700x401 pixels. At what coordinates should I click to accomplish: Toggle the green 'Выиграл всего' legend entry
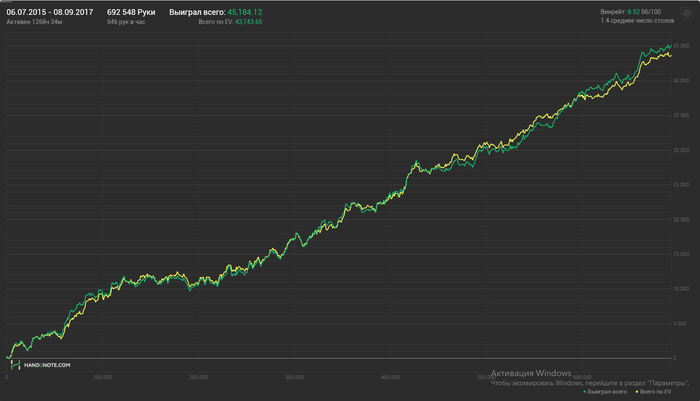(605, 392)
